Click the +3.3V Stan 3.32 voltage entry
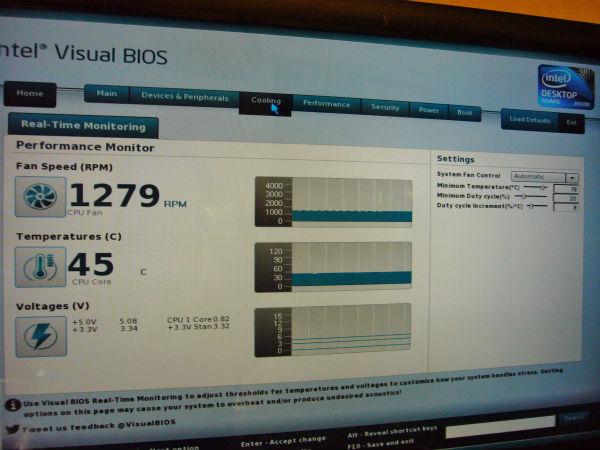Viewport: 600px width, 450px height. 199,327
